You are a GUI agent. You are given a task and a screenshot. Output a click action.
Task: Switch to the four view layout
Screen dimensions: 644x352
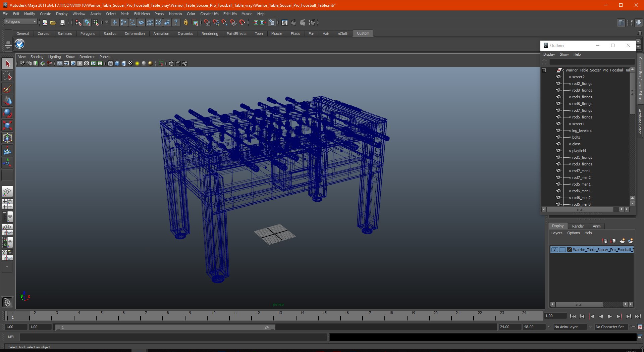tap(7, 204)
